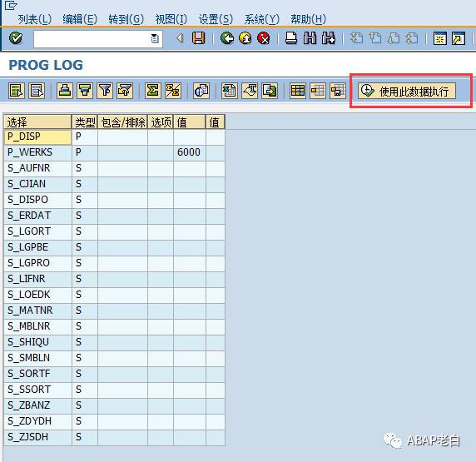Click the Save floppy disk icon
Screen dimensions: 476x462
(x=198, y=38)
